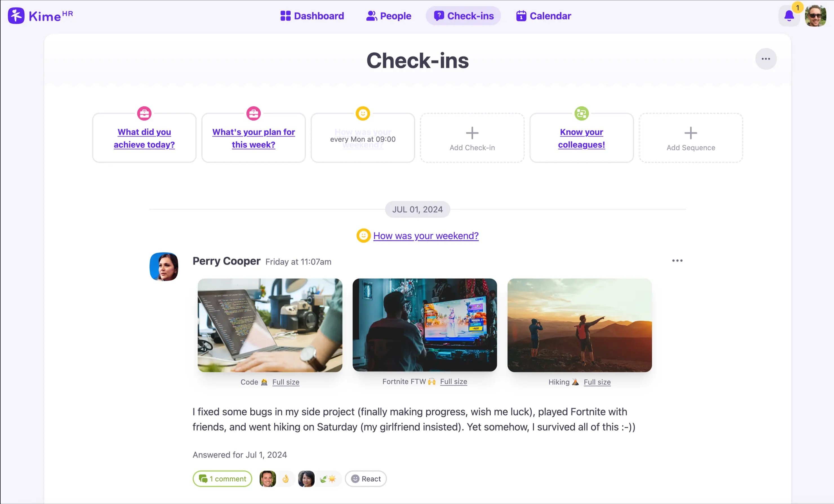The width and height of the screenshot is (834, 504).
Task: Open the People tab
Action: 389,16
